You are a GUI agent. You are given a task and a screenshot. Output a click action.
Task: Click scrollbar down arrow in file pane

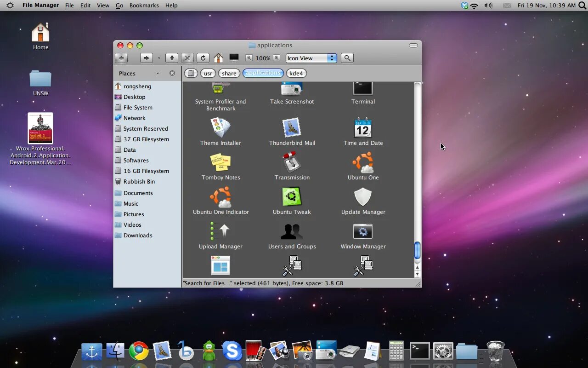click(x=417, y=274)
